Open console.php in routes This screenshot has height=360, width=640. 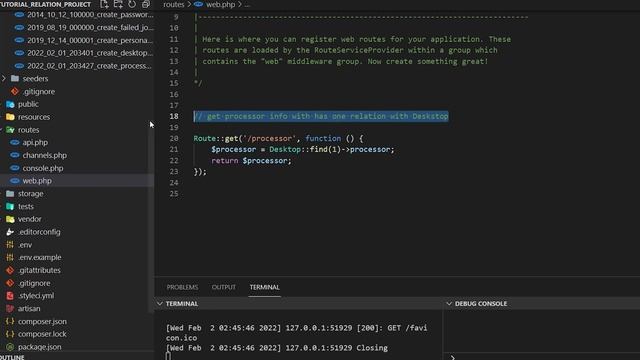click(43, 168)
